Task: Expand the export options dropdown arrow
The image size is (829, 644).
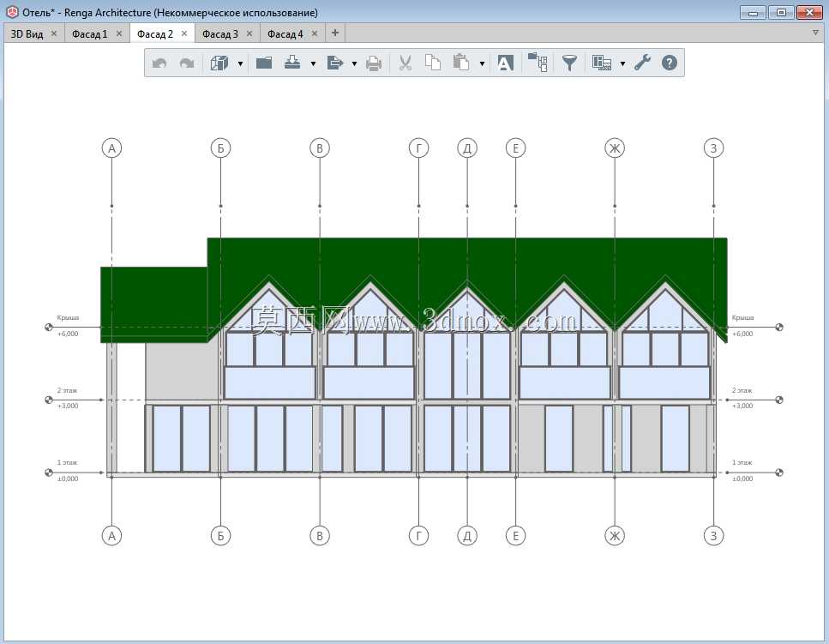Action: click(x=354, y=64)
